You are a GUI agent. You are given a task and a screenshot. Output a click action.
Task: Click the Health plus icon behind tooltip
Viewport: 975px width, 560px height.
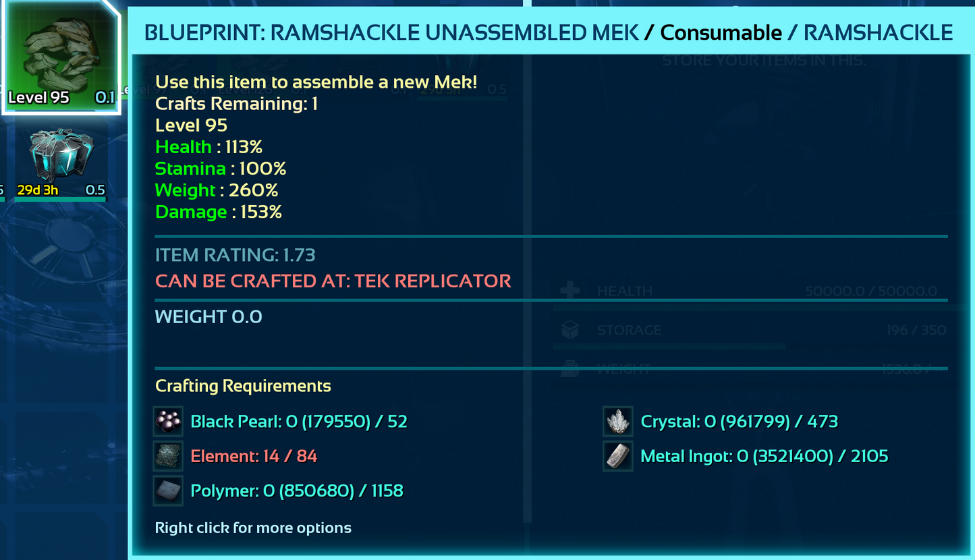[570, 291]
